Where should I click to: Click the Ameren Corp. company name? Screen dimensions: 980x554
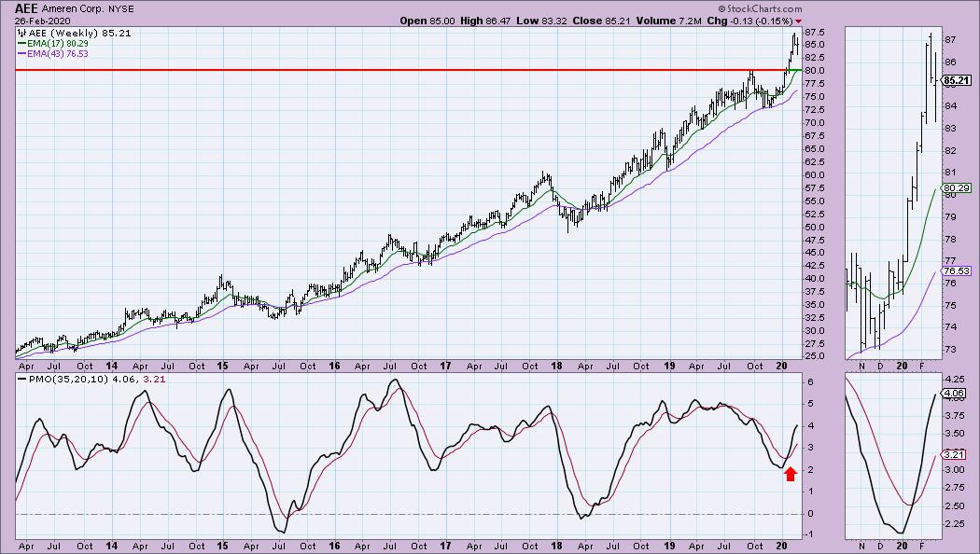coord(71,9)
